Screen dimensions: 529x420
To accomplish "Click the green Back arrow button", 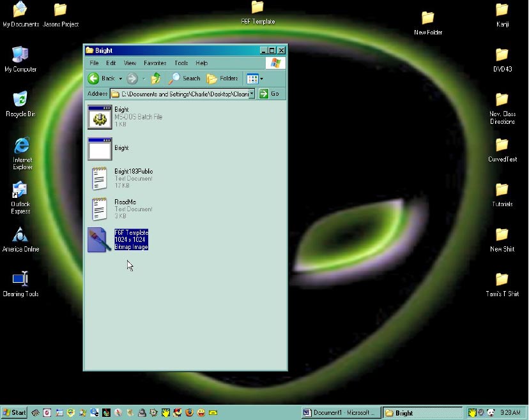I will [94, 79].
